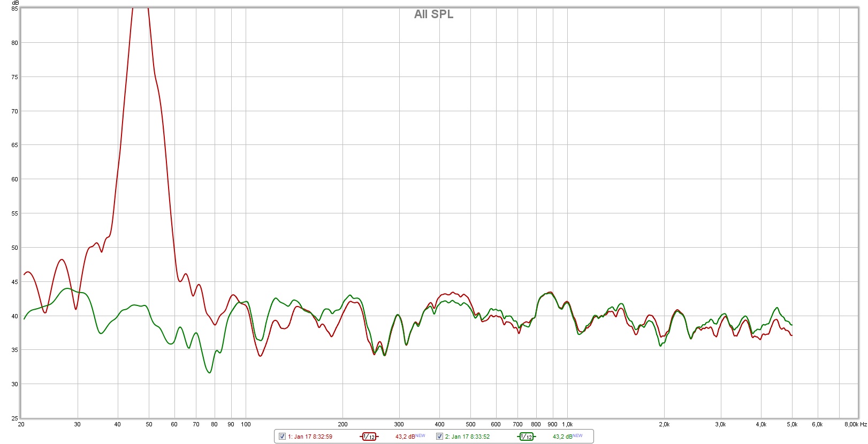The image size is (868, 444).
Task: Uncheck the measurement 1 trace checkbox
Action: tap(282, 437)
